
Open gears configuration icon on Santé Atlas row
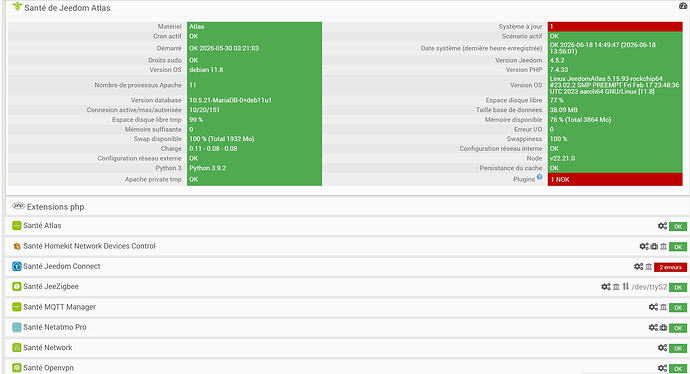click(x=662, y=226)
